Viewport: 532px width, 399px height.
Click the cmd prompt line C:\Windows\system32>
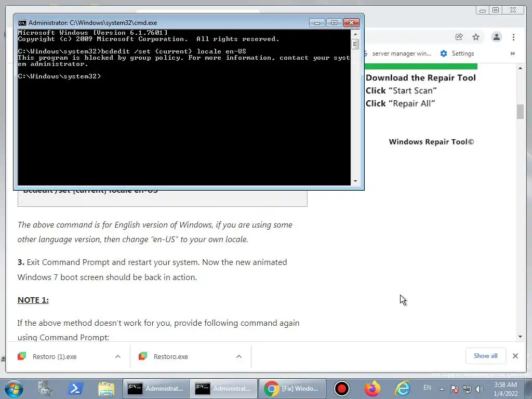click(x=59, y=76)
